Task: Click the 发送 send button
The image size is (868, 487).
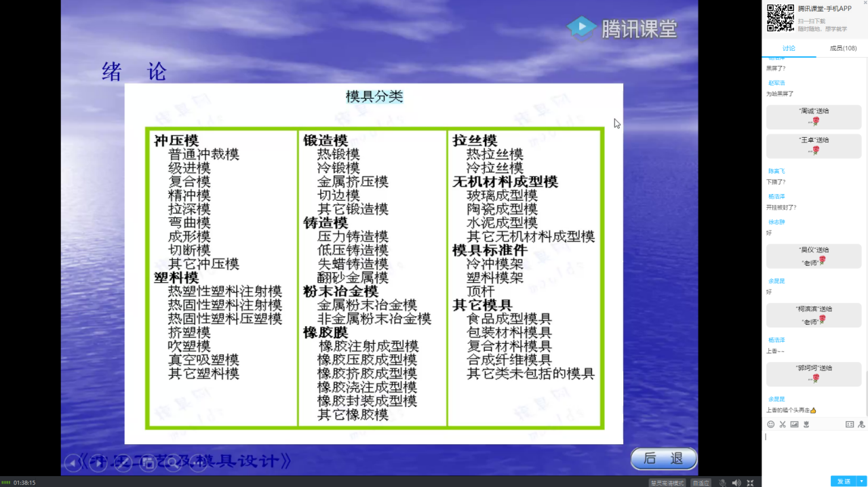Action: click(x=844, y=481)
